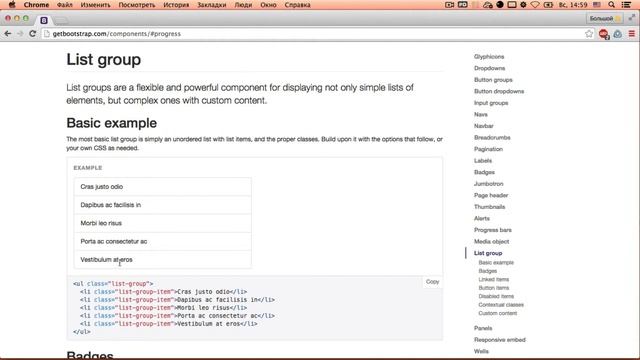Open Linked items sub-link
640x360 pixels.
point(493,280)
